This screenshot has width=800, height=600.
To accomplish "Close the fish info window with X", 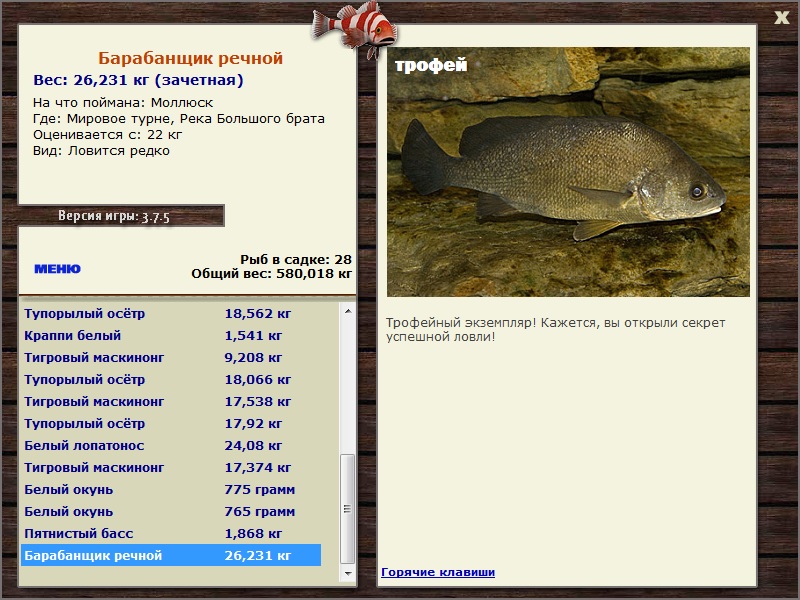I will pyautogui.click(x=781, y=18).
